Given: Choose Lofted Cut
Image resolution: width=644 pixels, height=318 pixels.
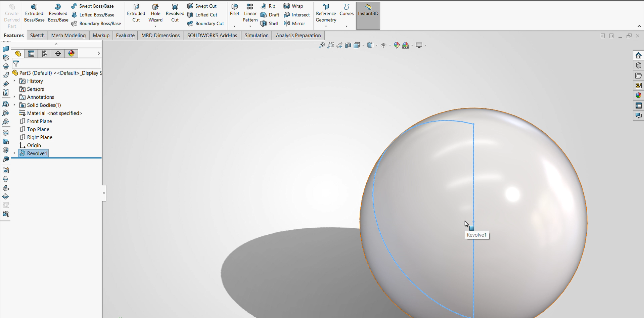Looking at the screenshot, I should 202,15.
